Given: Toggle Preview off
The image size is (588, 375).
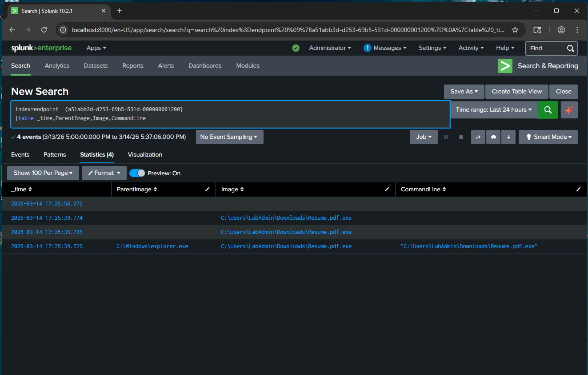Looking at the screenshot, I should coord(137,173).
